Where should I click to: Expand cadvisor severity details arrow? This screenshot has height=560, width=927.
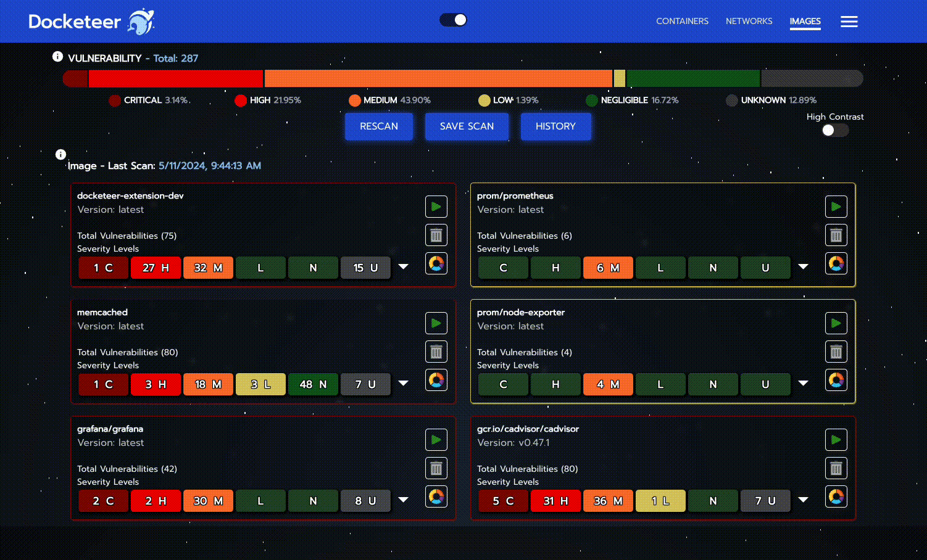point(803,500)
